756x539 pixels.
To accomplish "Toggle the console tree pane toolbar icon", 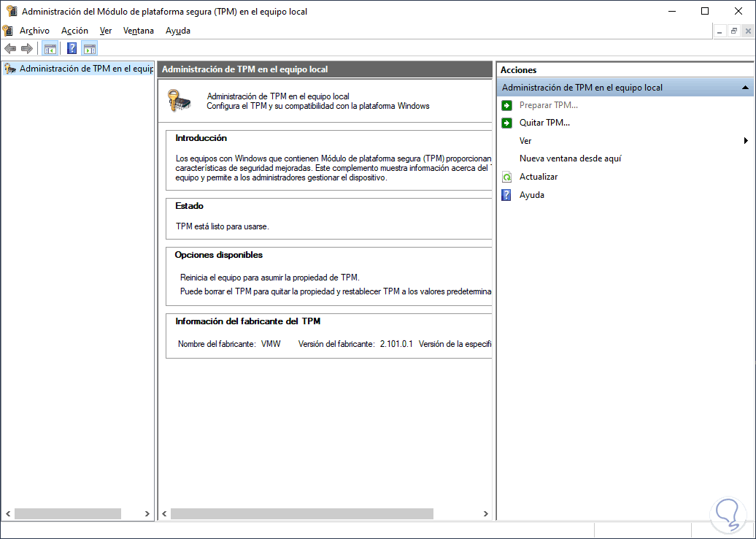I will 50,48.
